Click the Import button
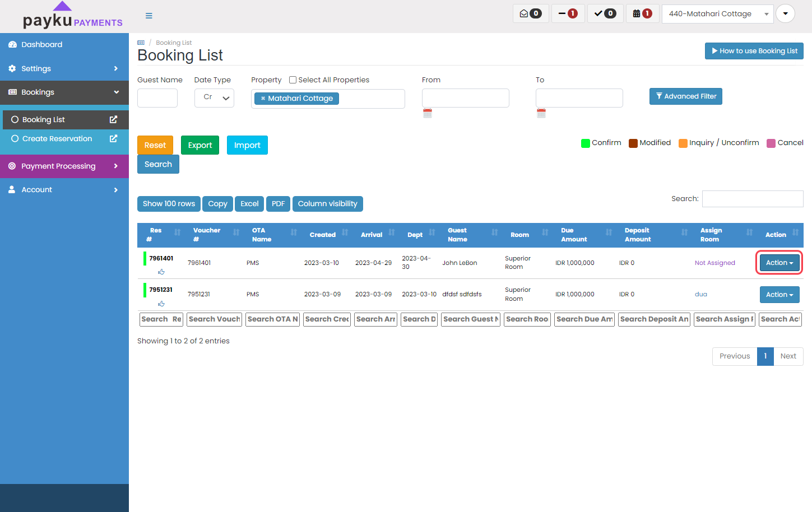Viewport: 812px width, 512px height. [247, 145]
